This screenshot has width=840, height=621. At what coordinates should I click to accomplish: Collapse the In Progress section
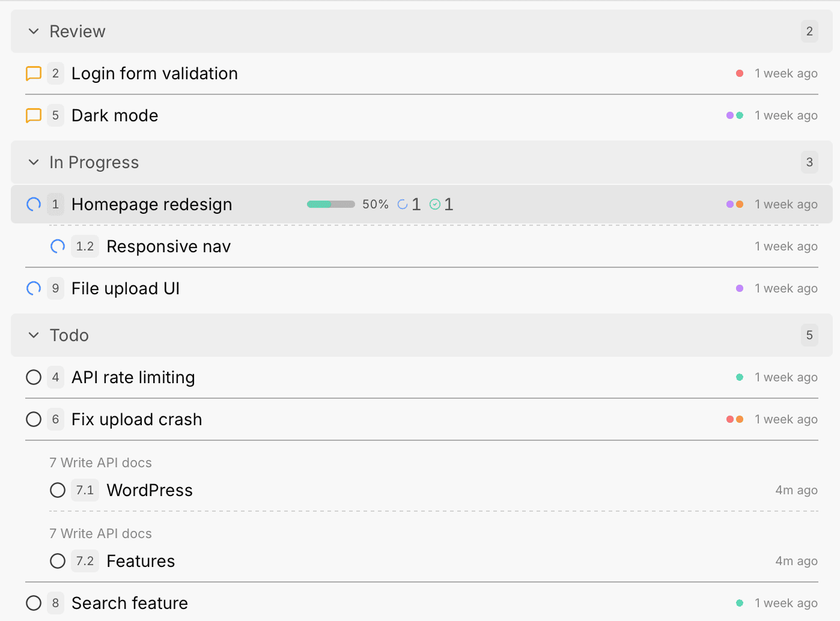pos(33,162)
